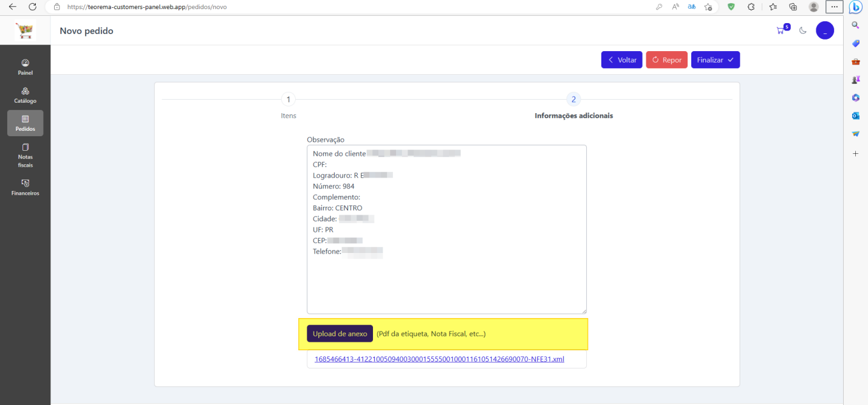Image resolution: width=868 pixels, height=405 pixels.
Task: Add page to favorites star icon
Action: pos(708,7)
